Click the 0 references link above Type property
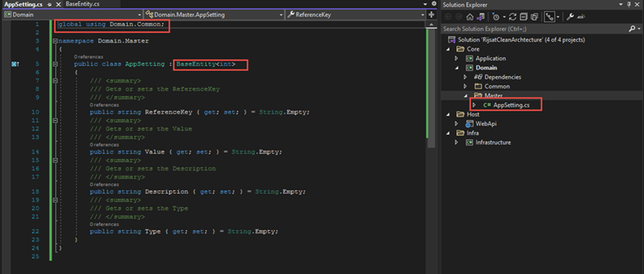The image size is (644, 274). 105,224
